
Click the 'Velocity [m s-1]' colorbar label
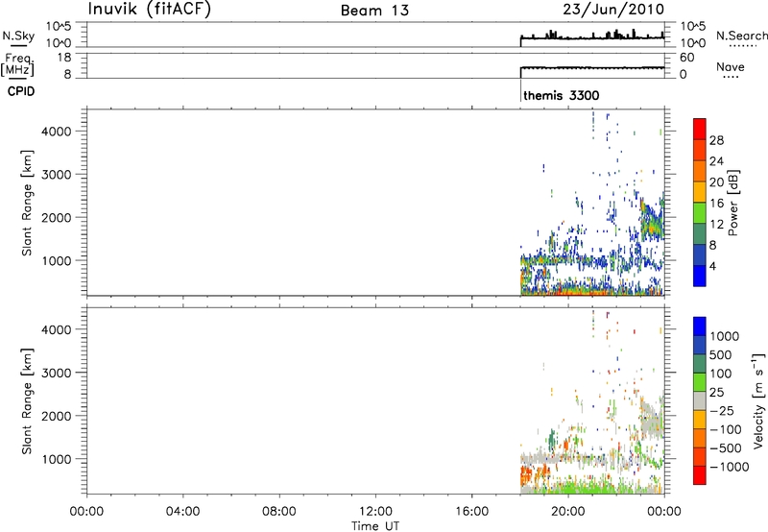click(758, 400)
